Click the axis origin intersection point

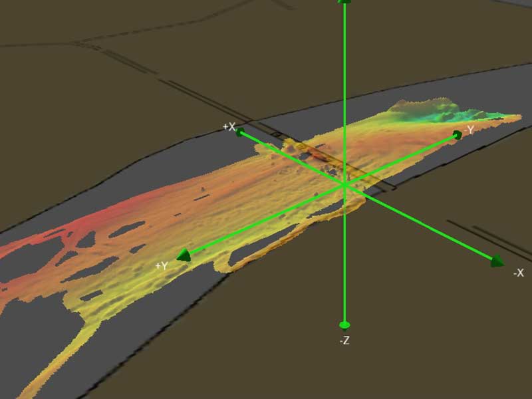[344, 186]
